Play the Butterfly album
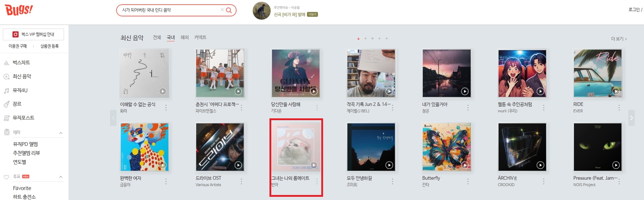This screenshot has width=644, height=200. click(465, 165)
